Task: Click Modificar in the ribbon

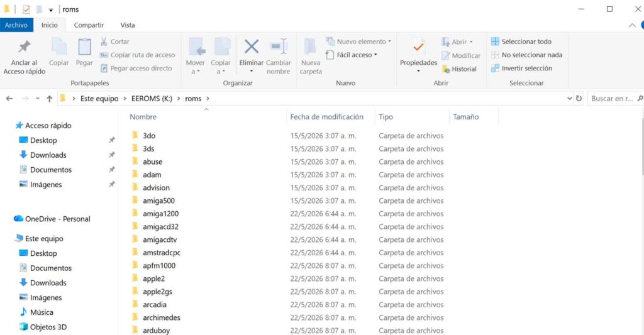Action: point(461,55)
